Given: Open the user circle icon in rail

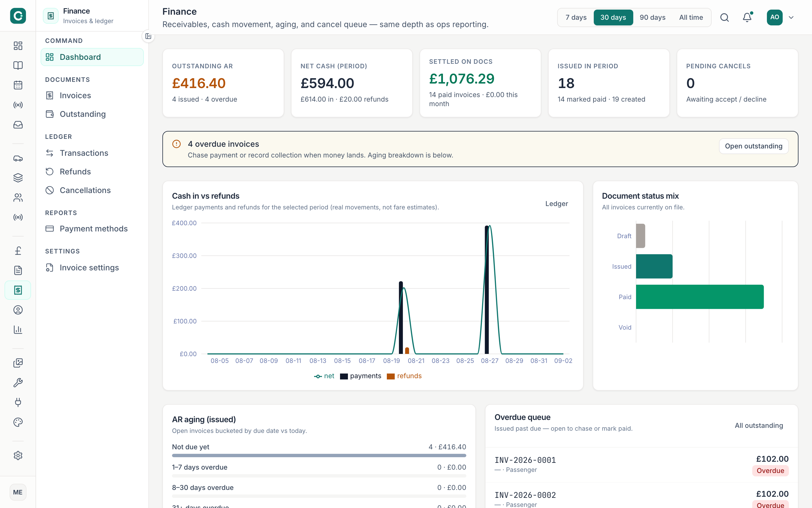Looking at the screenshot, I should coord(18,310).
